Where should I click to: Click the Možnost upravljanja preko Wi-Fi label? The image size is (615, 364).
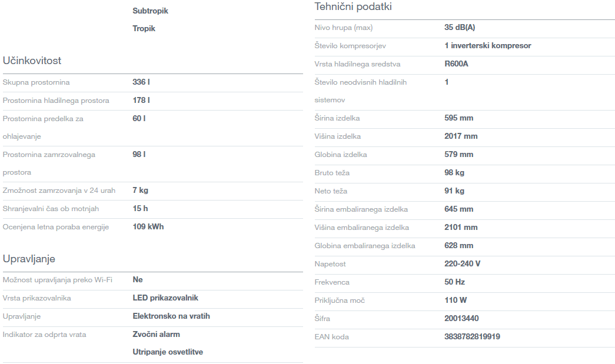58,280
